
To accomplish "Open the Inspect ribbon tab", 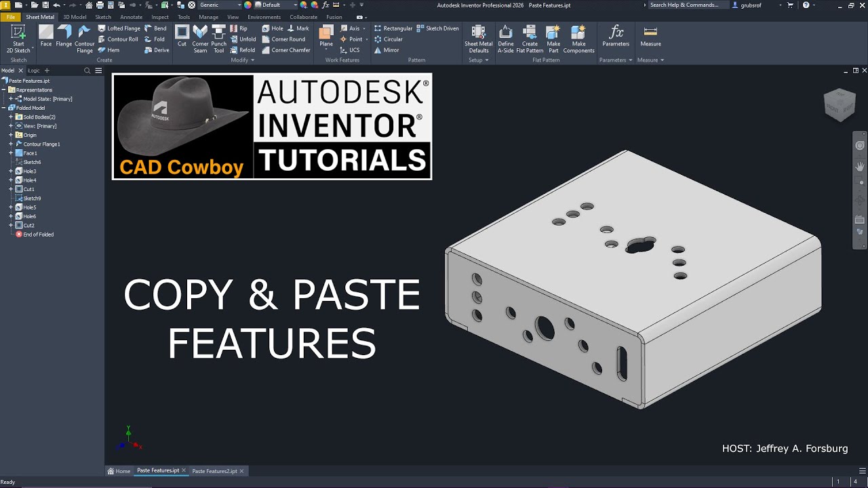I will pos(160,17).
